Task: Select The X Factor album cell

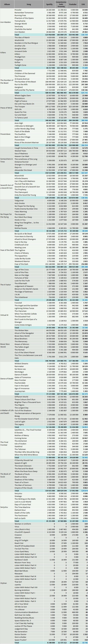Action: point(7,285)
